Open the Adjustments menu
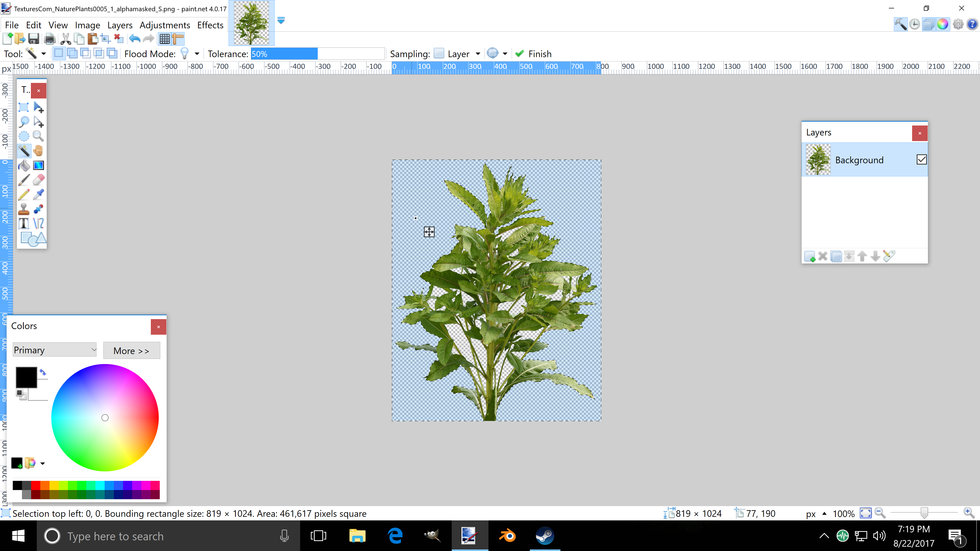The image size is (980, 551). click(x=165, y=25)
